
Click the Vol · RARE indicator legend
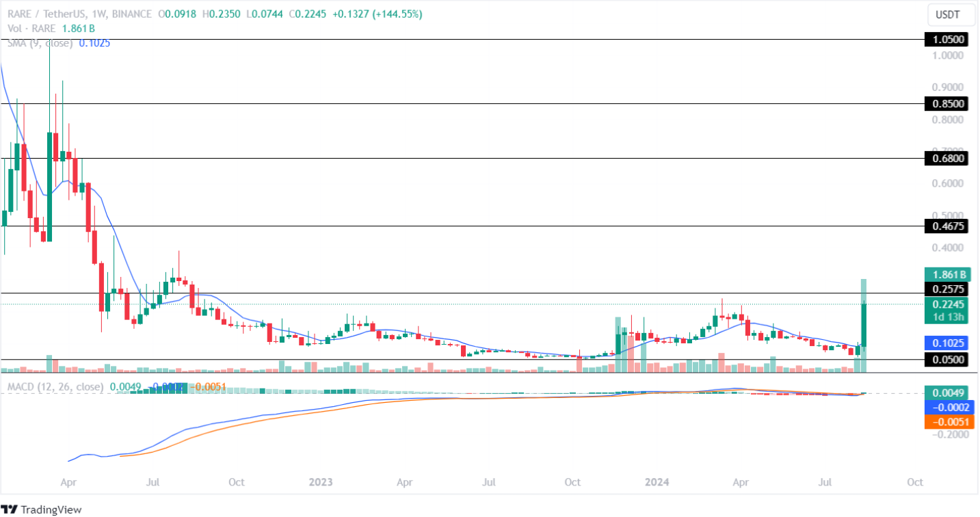[51, 29]
